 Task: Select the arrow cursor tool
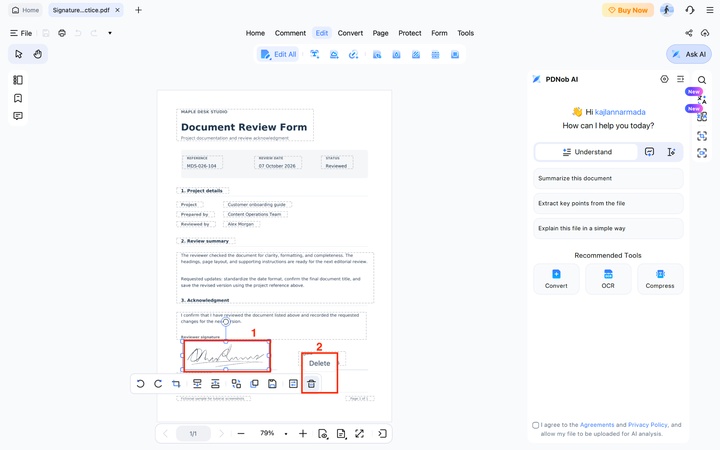(x=18, y=54)
